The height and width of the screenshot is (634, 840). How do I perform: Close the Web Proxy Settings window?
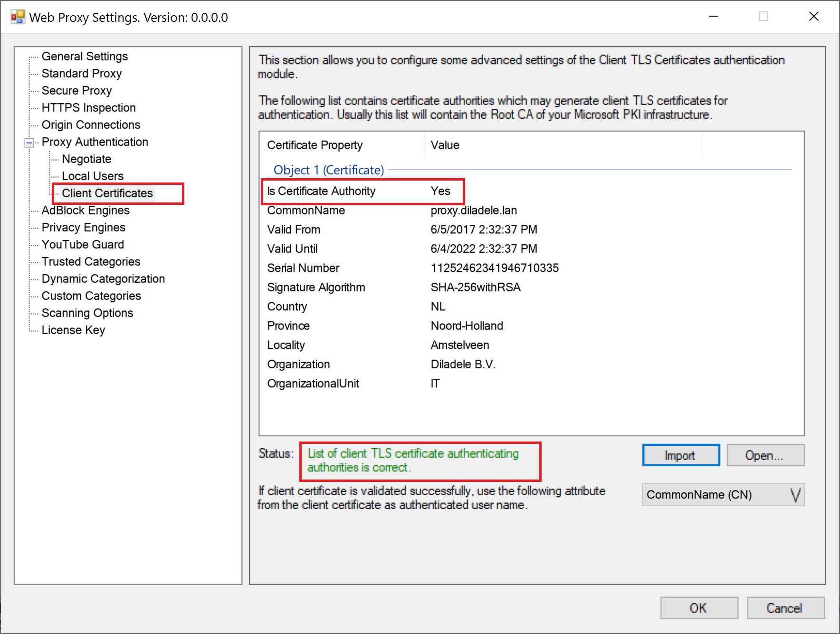point(814,17)
